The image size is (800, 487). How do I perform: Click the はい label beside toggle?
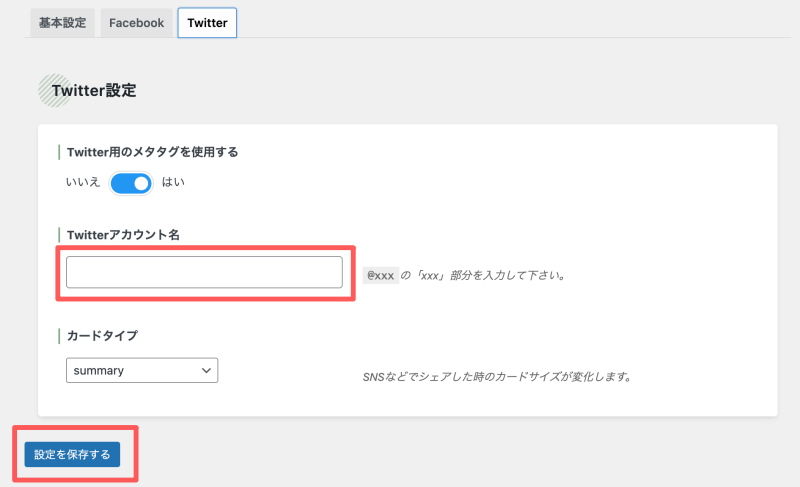(x=173, y=183)
